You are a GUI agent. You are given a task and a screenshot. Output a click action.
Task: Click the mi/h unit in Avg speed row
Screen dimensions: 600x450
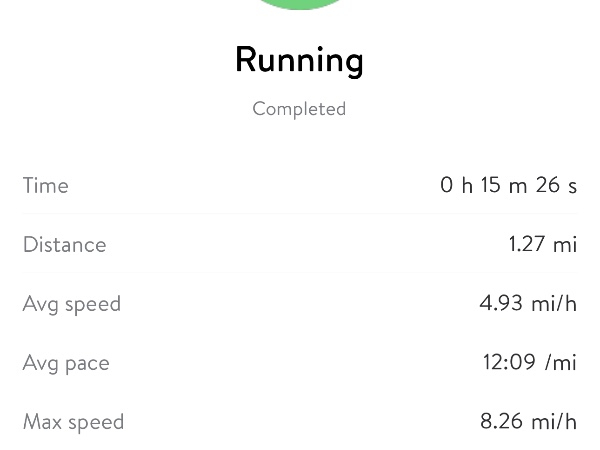click(x=554, y=304)
